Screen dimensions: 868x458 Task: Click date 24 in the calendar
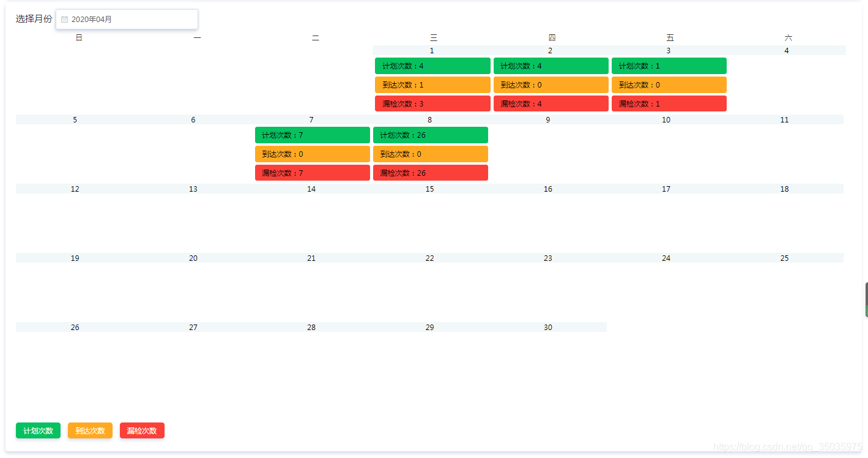coord(666,258)
